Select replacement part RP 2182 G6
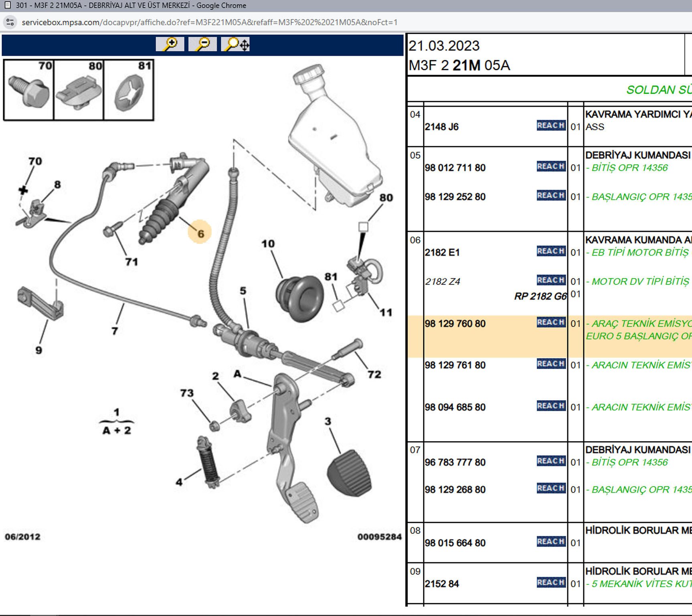 tap(540, 296)
